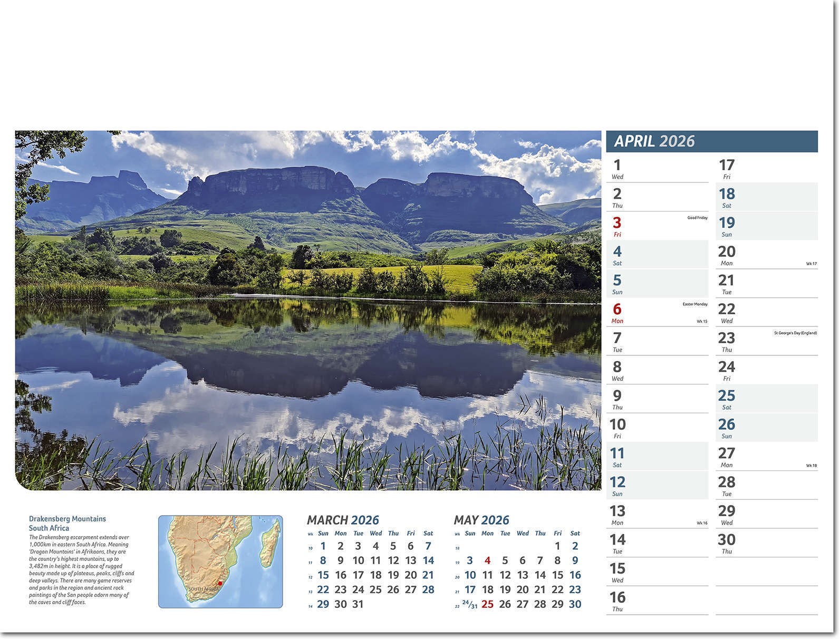Click the Drakensberg Mountains South Africa title
This screenshot has height=639, width=840.
[67, 524]
